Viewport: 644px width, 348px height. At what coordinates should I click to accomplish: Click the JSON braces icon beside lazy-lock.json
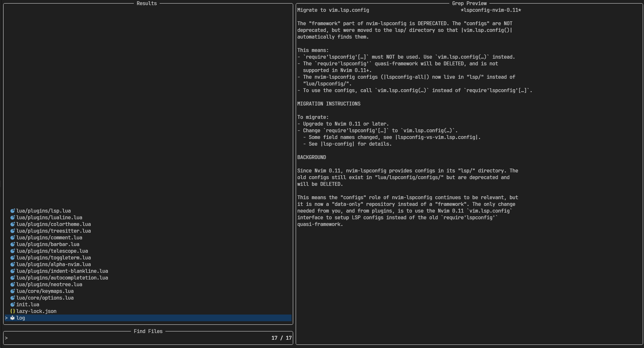[x=13, y=311]
